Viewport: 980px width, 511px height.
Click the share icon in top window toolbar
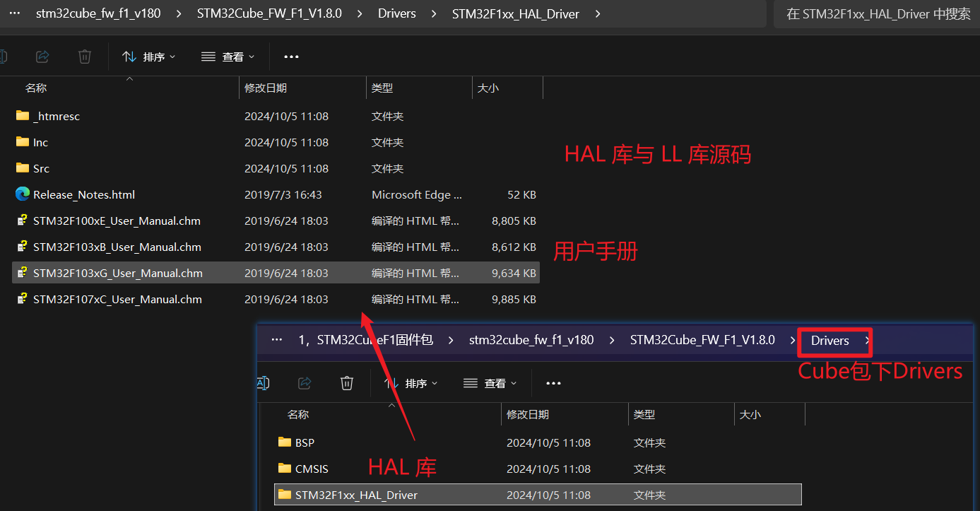click(42, 57)
